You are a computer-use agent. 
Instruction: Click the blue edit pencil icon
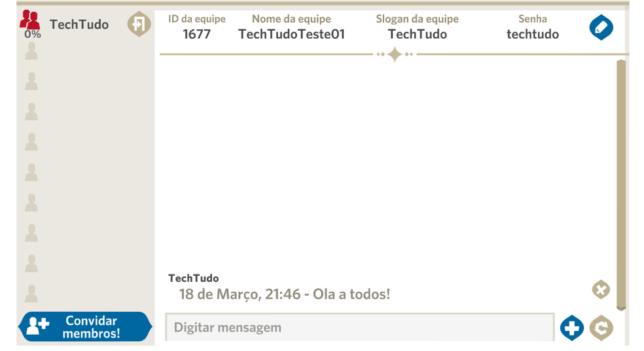point(601,27)
